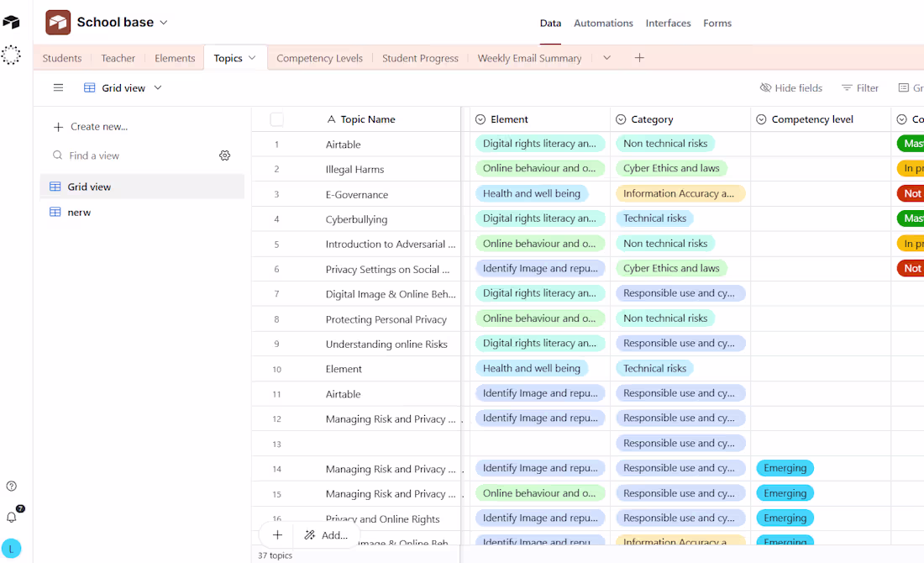The height and width of the screenshot is (563, 924).
Task: Open the School base icon
Action: click(58, 23)
